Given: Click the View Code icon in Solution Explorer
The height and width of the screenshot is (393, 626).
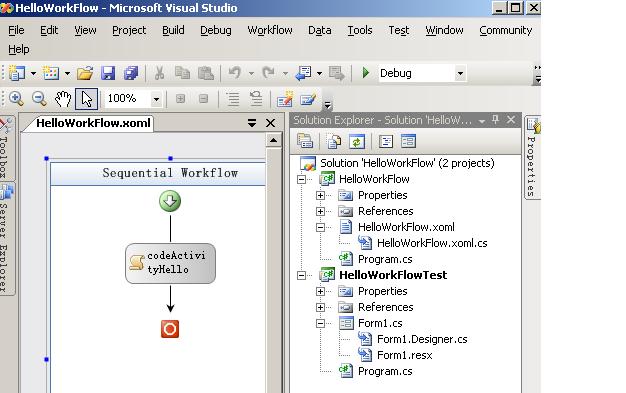Looking at the screenshot, I should (x=386, y=141).
